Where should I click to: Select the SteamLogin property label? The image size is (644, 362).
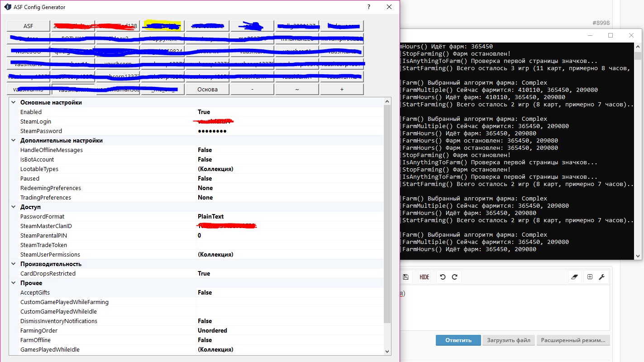pos(36,121)
